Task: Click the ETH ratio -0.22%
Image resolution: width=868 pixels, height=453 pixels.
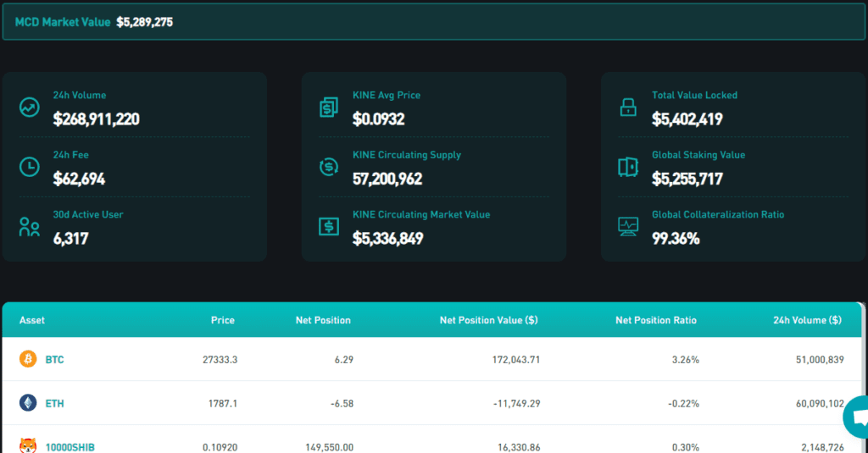Action: [684, 404]
